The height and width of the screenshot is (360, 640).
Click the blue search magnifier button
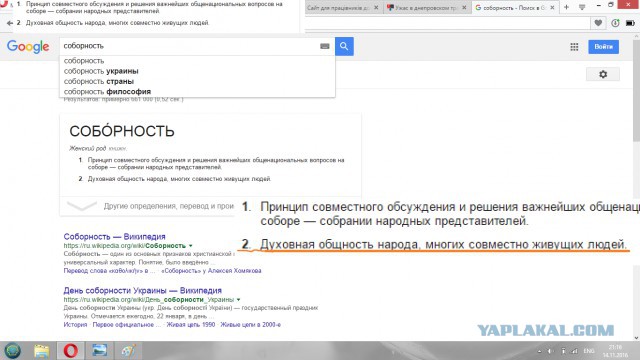click(x=344, y=46)
